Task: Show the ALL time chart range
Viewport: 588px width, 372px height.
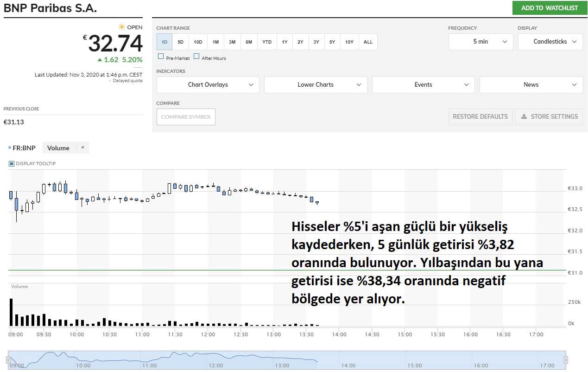Action: 368,42
